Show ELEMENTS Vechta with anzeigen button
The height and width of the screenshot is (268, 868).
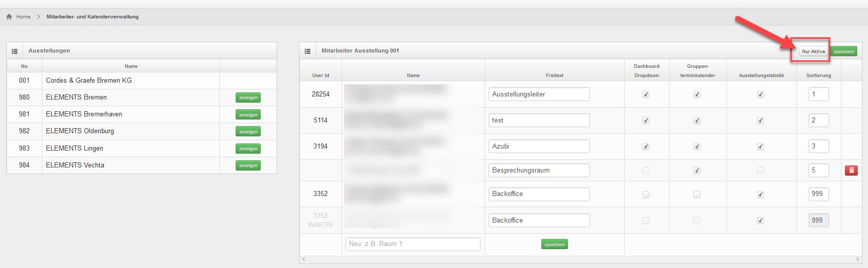click(248, 165)
